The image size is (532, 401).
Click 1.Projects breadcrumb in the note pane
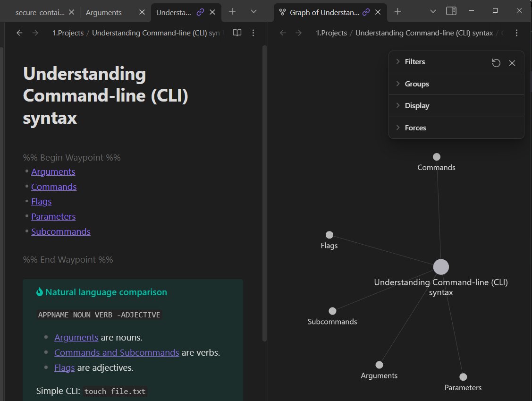tap(68, 33)
